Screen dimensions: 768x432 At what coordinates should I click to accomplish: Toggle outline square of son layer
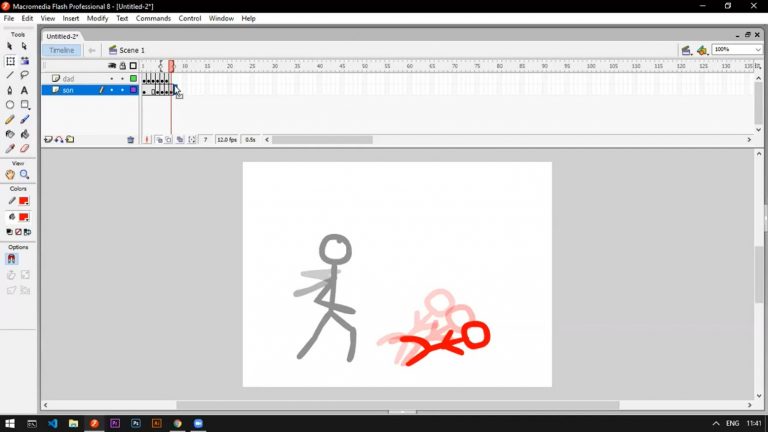(x=133, y=90)
